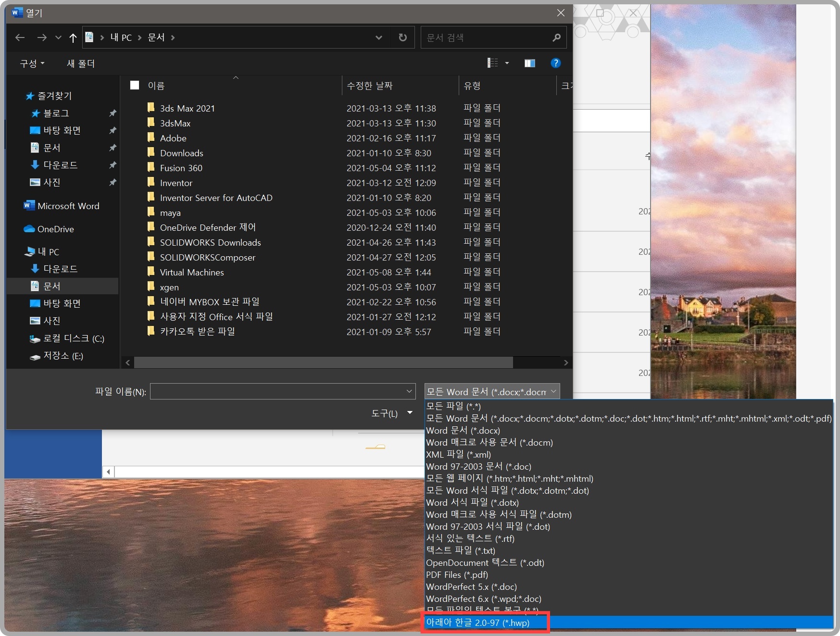Screen dimensions: 840x636
Task: Select the SOLIDWORKS Downloads folder
Action: [211, 242]
